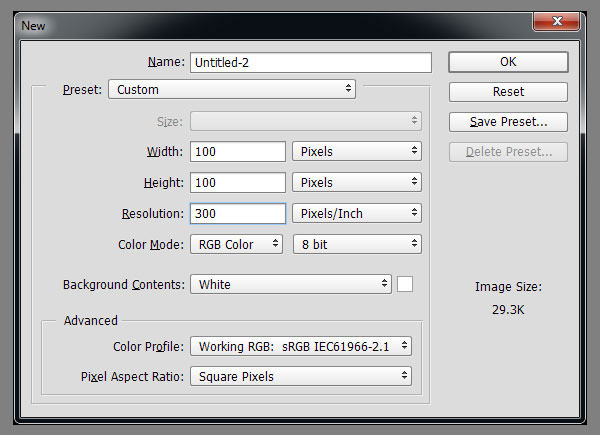Click the white background color swatch

[x=405, y=284]
